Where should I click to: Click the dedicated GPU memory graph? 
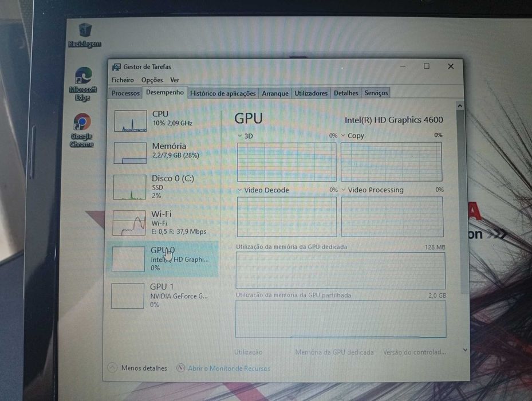(341, 270)
